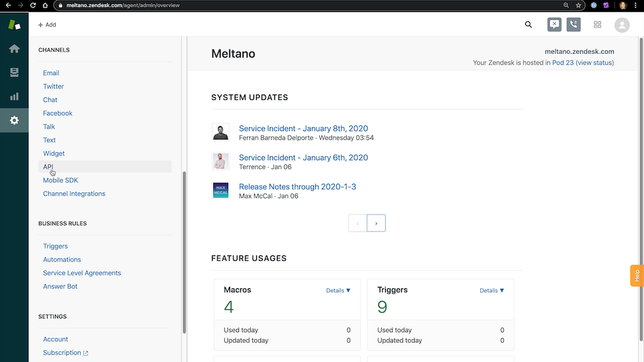This screenshot has width=644, height=362.
Task: Open the API channel settings
Action: [48, 167]
